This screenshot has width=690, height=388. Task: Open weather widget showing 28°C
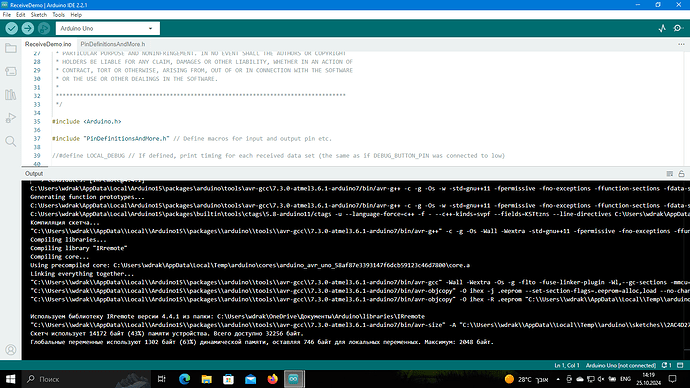click(526, 379)
